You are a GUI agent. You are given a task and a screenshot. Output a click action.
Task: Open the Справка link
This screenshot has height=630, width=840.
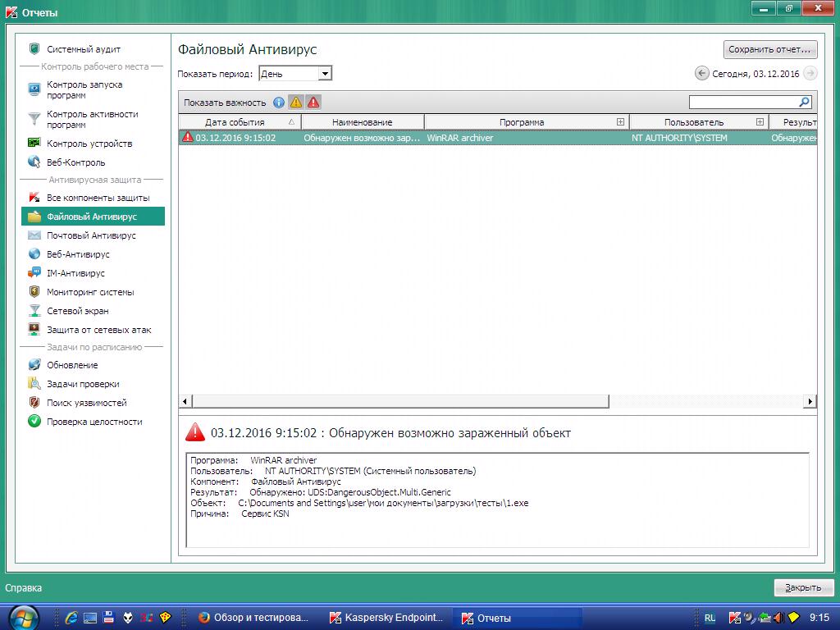(23, 587)
